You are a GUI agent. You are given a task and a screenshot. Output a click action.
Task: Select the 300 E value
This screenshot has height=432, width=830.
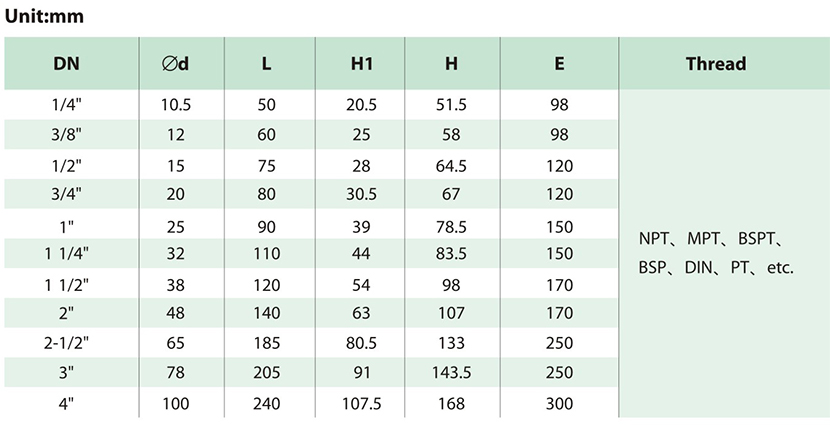(x=559, y=402)
